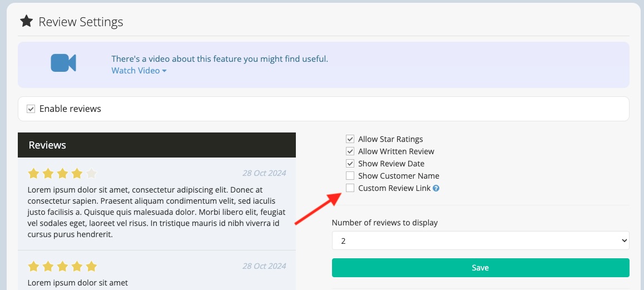Uncheck the Enable reviews checkbox
644x290 pixels.
click(31, 109)
